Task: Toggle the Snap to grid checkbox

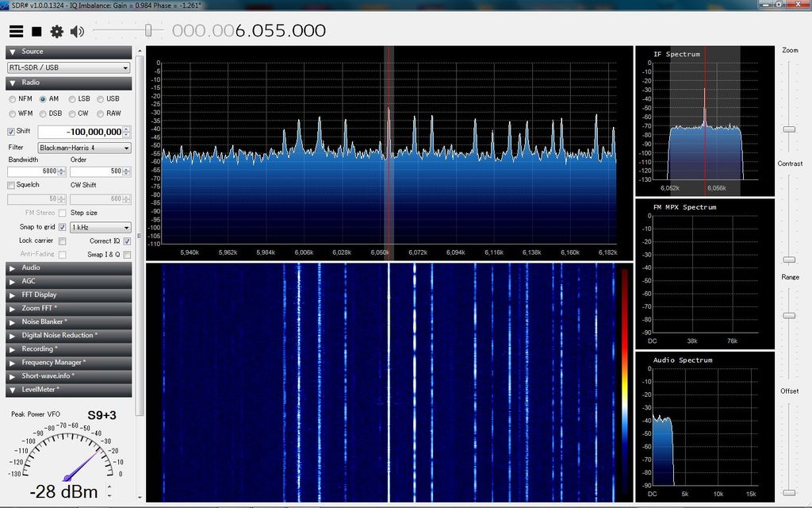Action: pos(62,227)
